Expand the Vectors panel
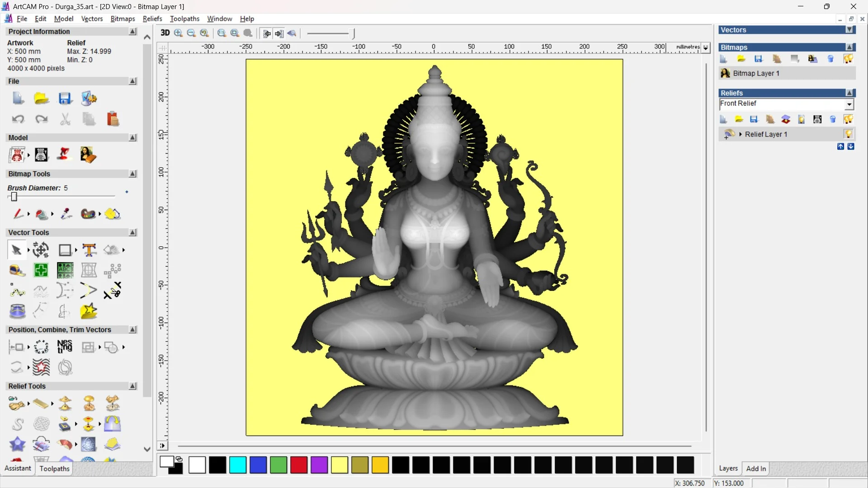 849,30
